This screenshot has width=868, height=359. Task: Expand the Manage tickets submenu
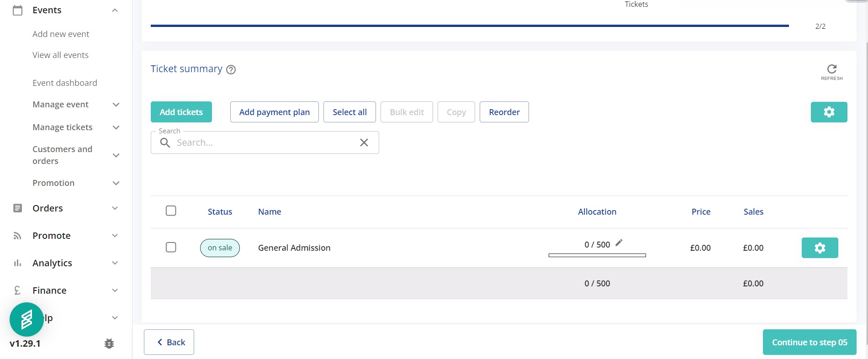116,127
